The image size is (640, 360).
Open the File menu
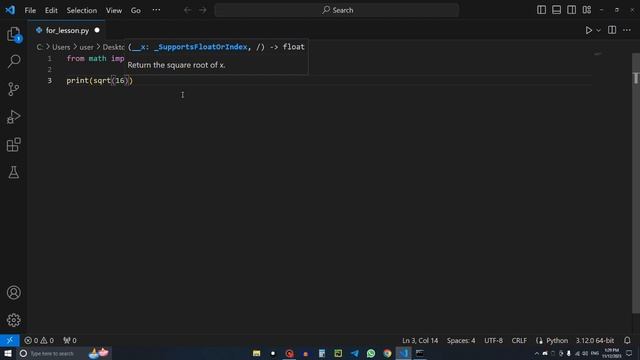tap(30, 10)
